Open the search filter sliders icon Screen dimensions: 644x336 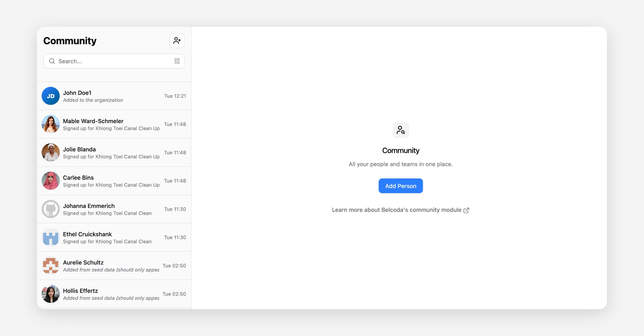177,61
